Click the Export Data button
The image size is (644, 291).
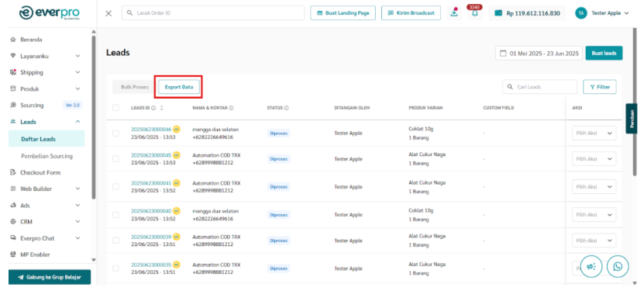point(179,87)
